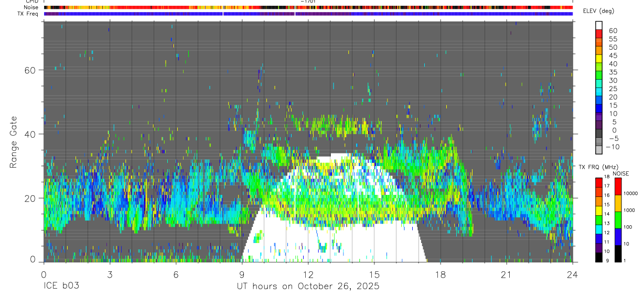Image resolution: width=644 pixels, height=297 pixels.
Task: Click the 15 tick label on UT hours axis
Action: coord(374,274)
